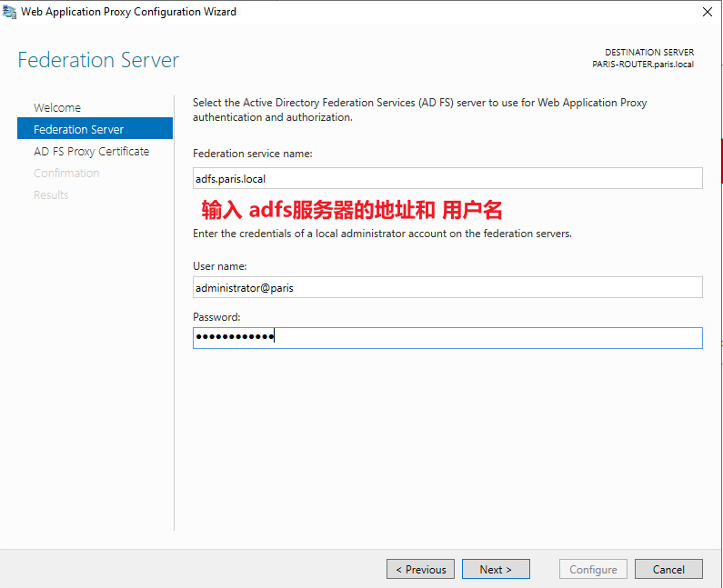Close the Web Application Proxy wizard window

click(x=708, y=12)
